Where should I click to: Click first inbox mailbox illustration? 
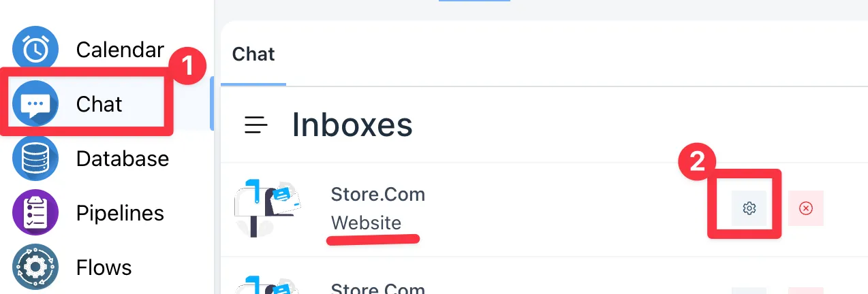267,208
